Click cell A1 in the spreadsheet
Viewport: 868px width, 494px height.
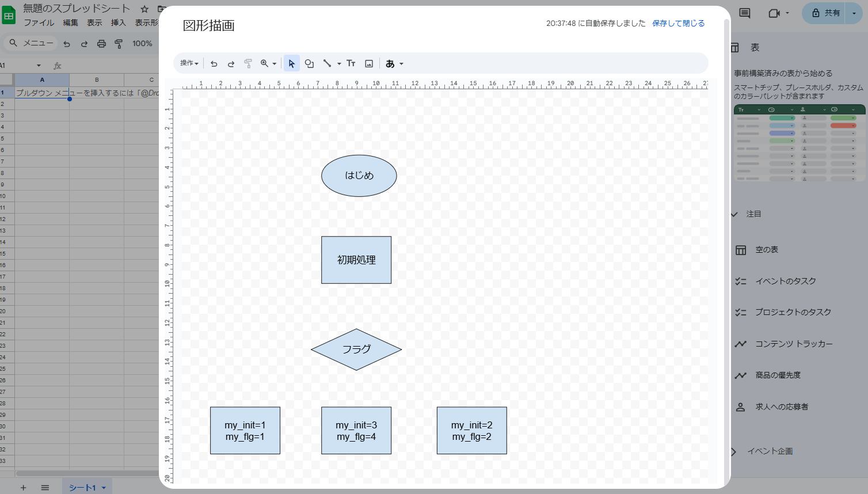click(x=42, y=92)
